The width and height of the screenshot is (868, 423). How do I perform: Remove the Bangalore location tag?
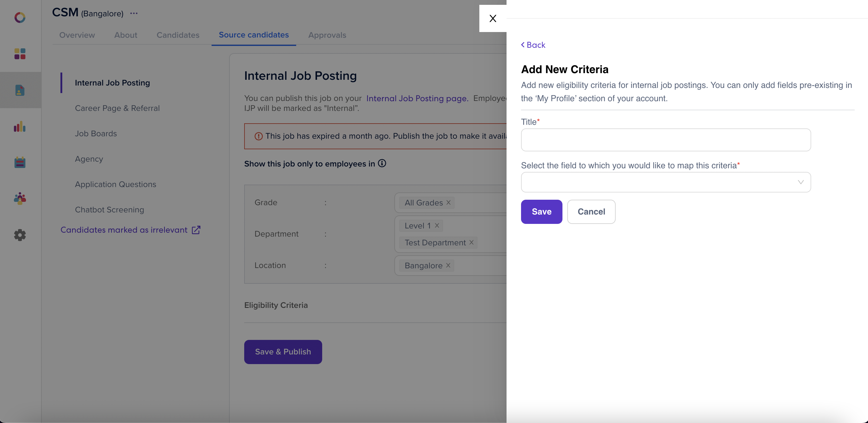pyautogui.click(x=448, y=265)
